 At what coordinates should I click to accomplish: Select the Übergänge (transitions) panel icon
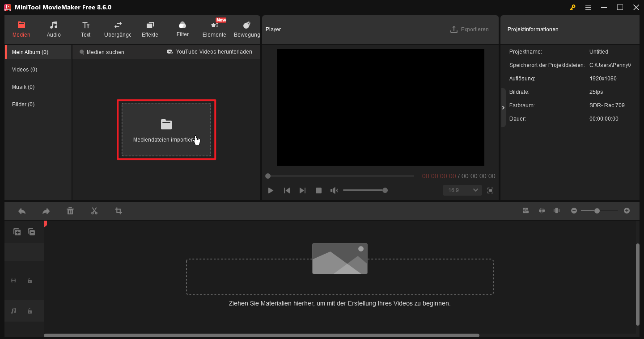tap(117, 29)
